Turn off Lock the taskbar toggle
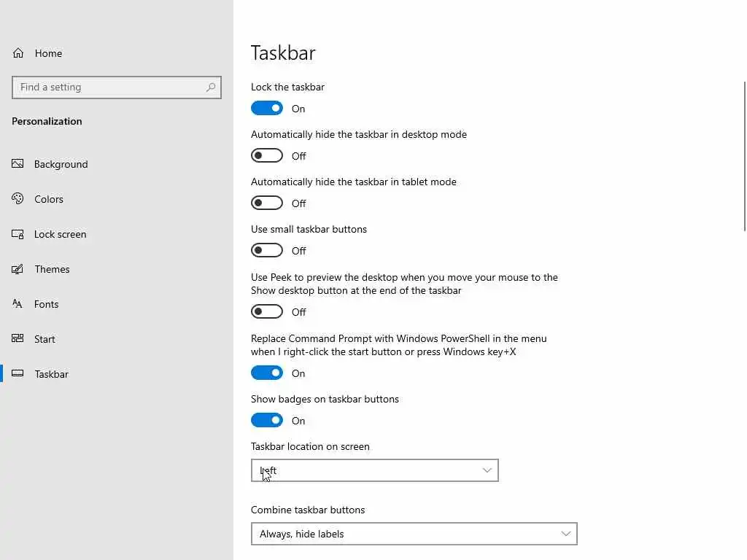 coord(267,109)
